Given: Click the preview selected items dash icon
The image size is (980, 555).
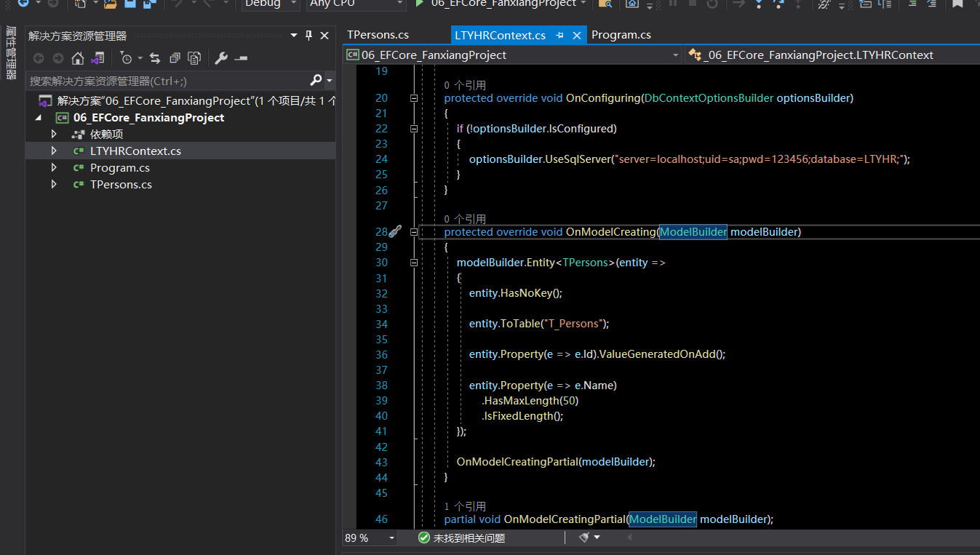Looking at the screenshot, I should (x=241, y=58).
